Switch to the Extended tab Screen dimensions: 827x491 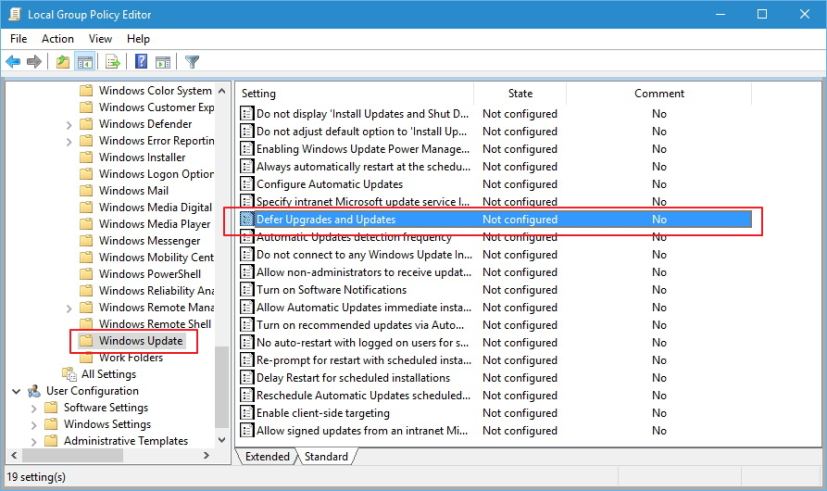tap(267, 456)
